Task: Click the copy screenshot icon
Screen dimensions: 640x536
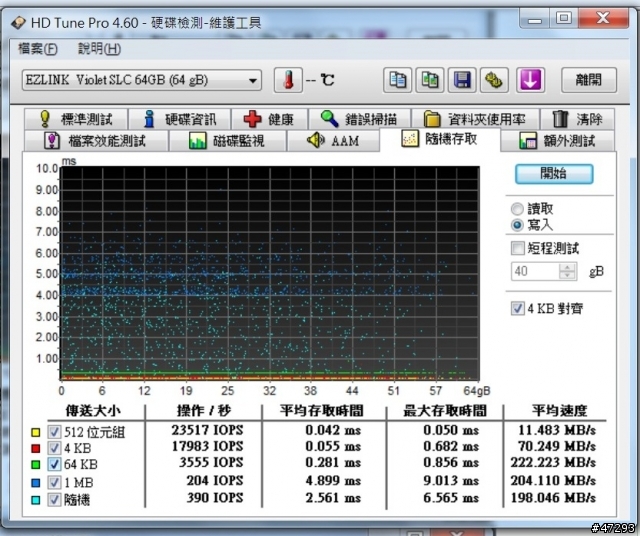Action: tap(430, 80)
